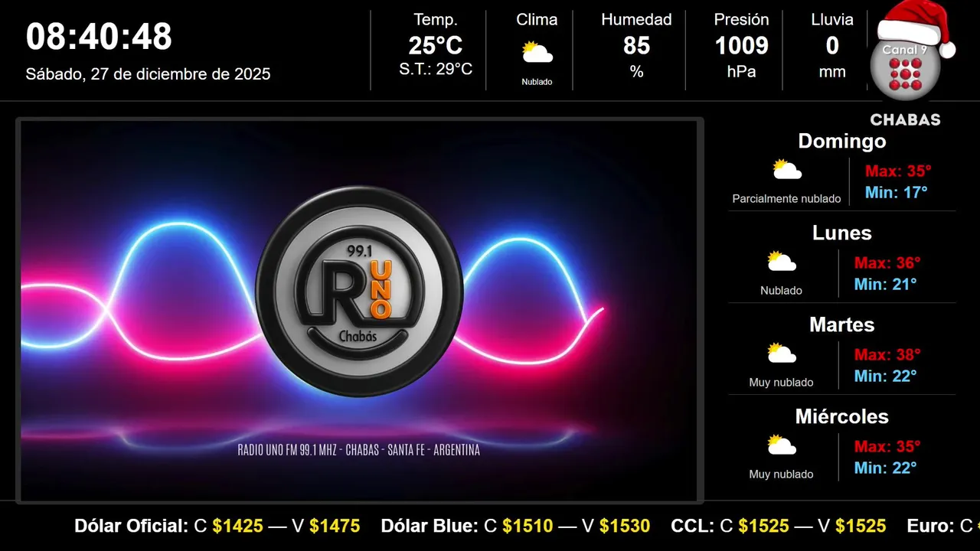Click the Radio Uno 99.1 logo
Viewport: 980px width, 551px height.
pos(359,292)
